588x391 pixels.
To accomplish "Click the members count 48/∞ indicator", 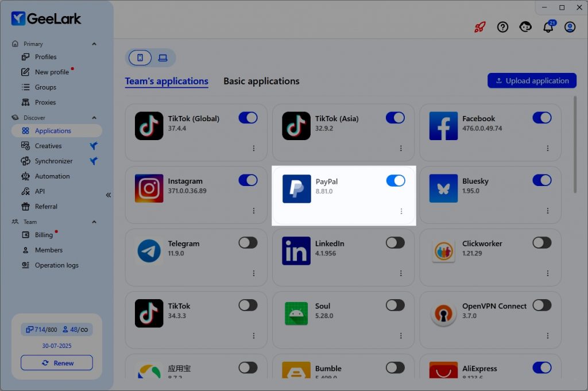I will click(75, 330).
